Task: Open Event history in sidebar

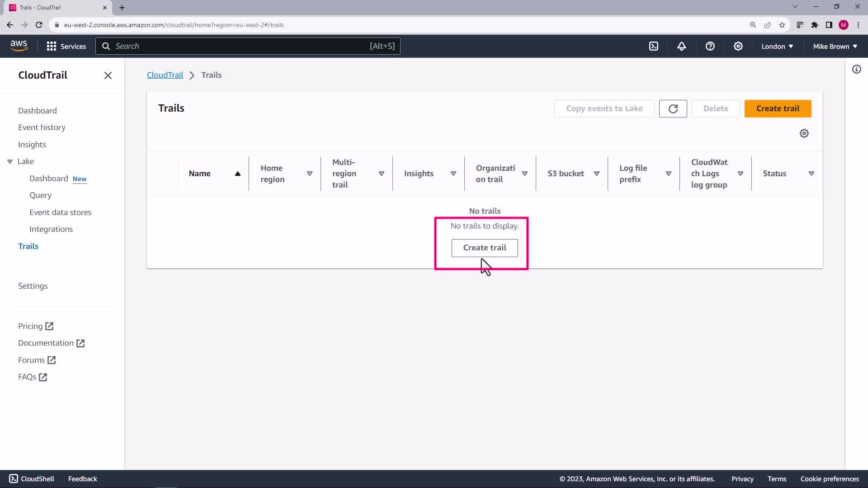Action: pyautogui.click(x=42, y=127)
